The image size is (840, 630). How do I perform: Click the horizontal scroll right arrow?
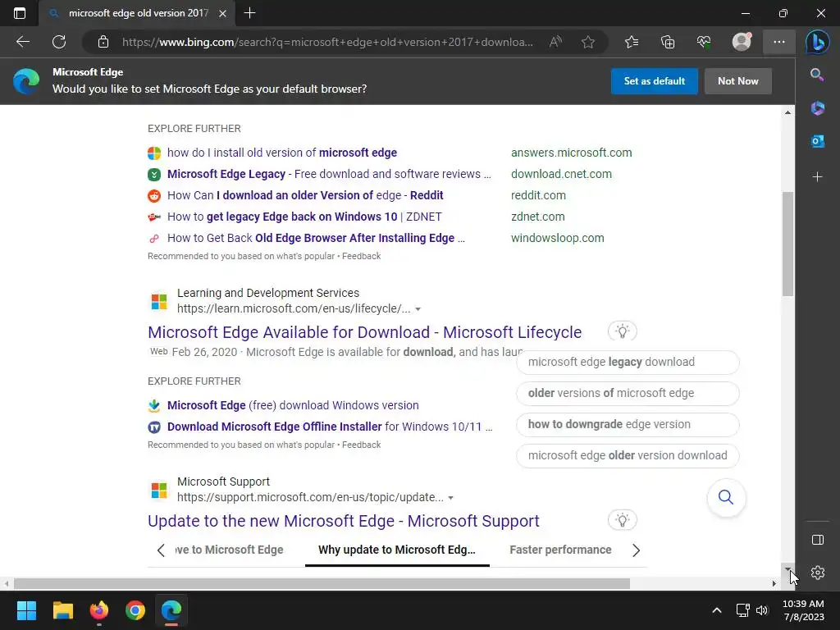point(774,583)
